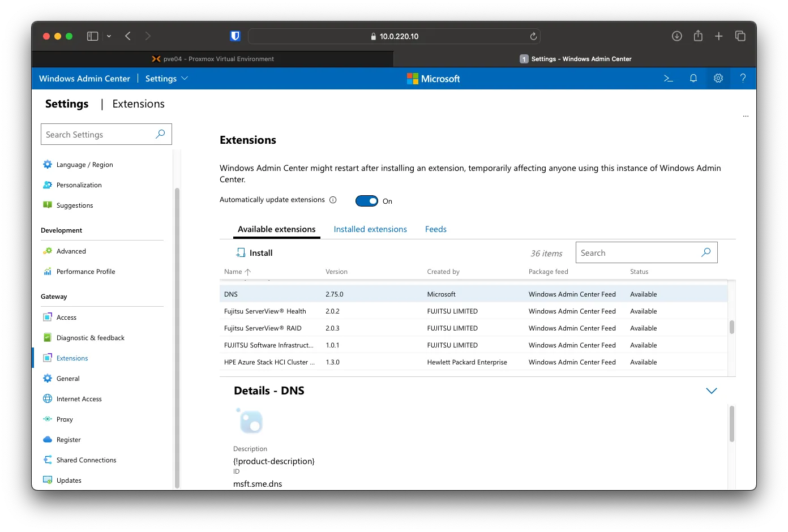Viewport: 788px width, 532px height.
Task: Sort by the Name column header
Action: [237, 272]
